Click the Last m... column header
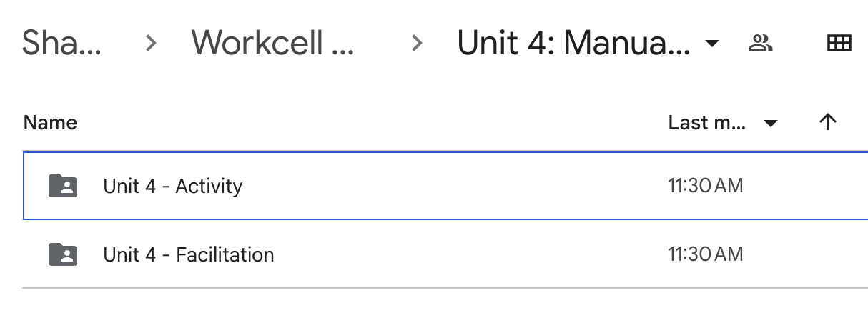 pyautogui.click(x=706, y=123)
